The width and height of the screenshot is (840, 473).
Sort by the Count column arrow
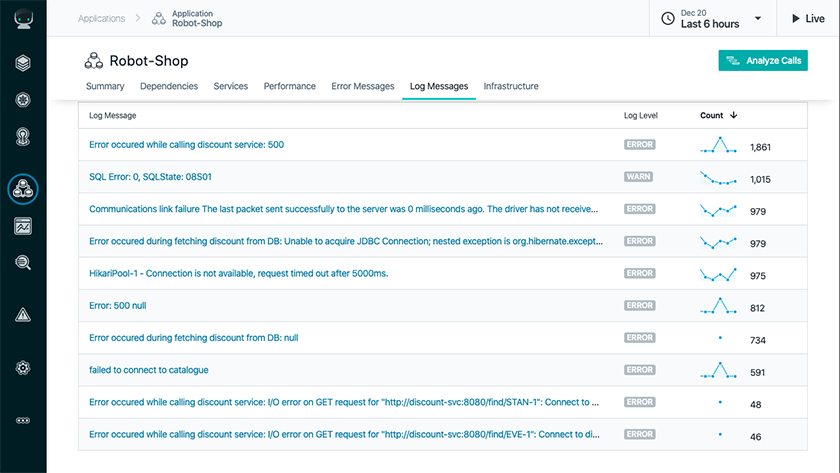click(x=734, y=115)
